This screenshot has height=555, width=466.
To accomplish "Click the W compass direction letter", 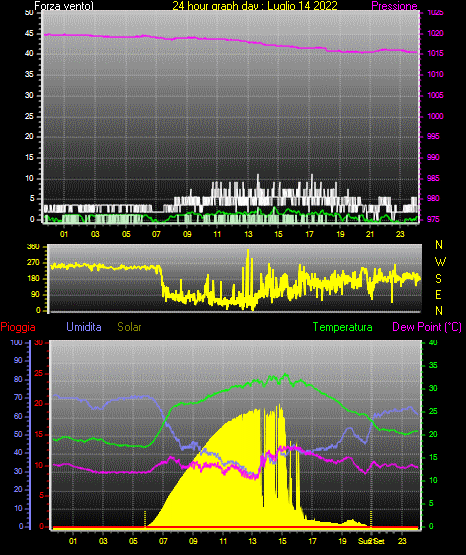I will (x=440, y=262).
